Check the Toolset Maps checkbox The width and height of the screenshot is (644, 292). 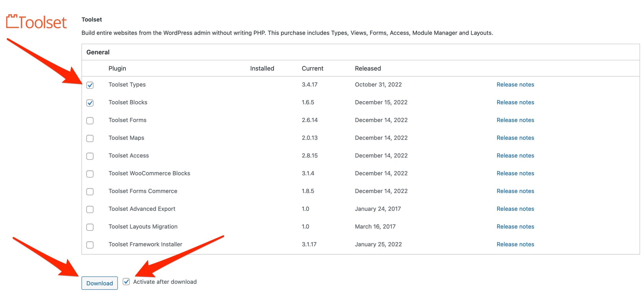tap(90, 138)
